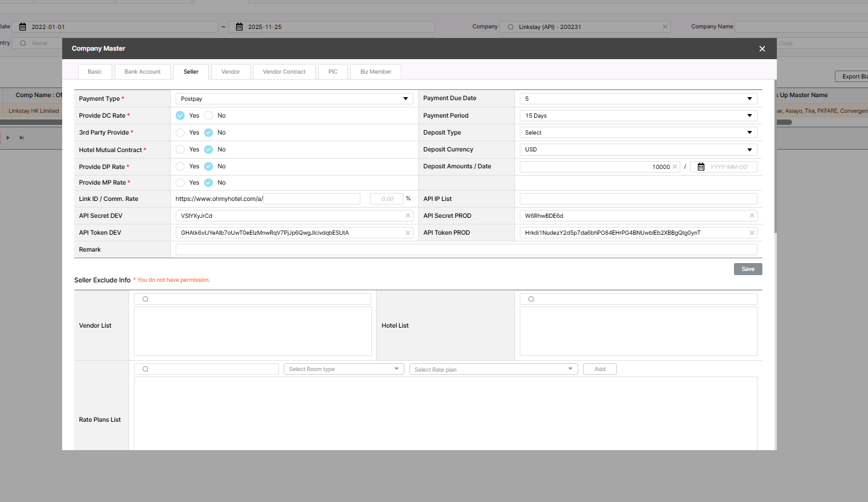Click the Hotel List search icon

click(x=531, y=299)
